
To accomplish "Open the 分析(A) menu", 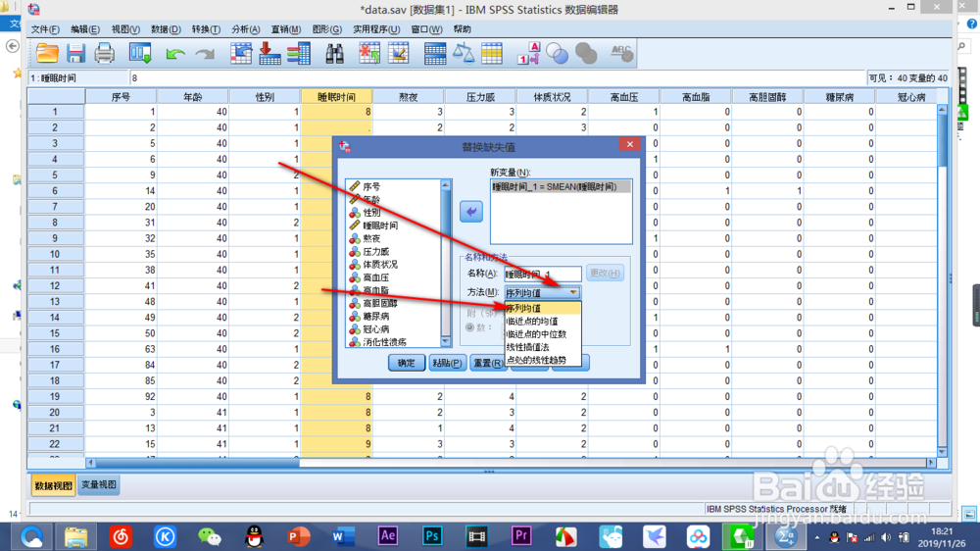I will (246, 29).
